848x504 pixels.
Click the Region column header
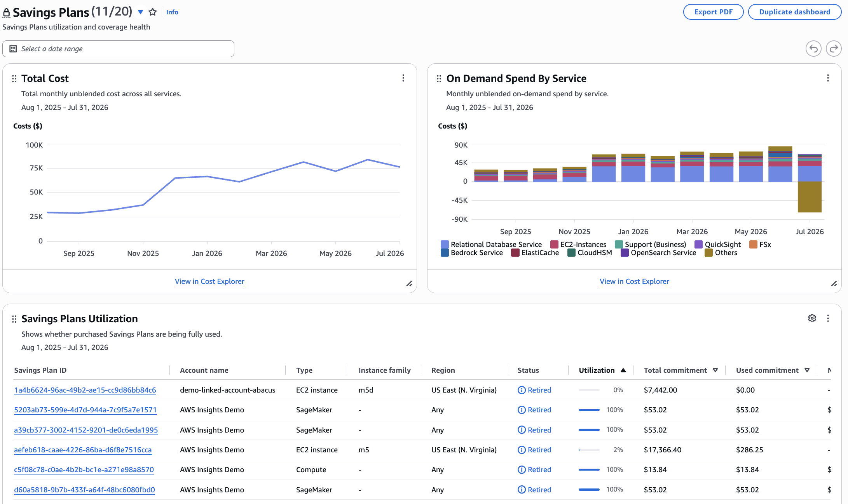coord(443,370)
